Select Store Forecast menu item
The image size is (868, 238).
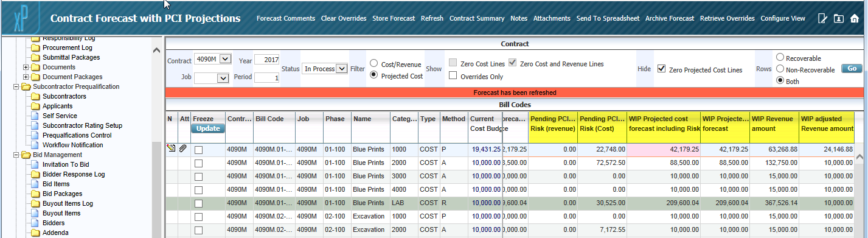point(394,18)
